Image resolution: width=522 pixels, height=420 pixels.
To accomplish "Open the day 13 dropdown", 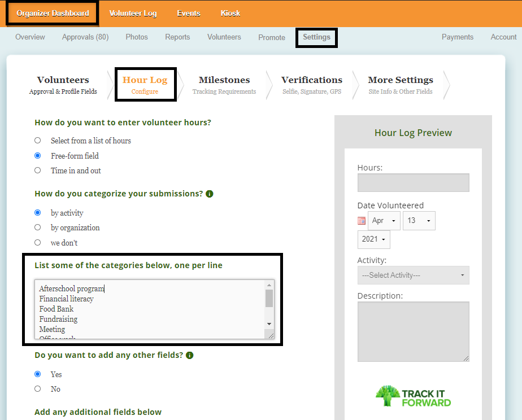I will pyautogui.click(x=419, y=221).
